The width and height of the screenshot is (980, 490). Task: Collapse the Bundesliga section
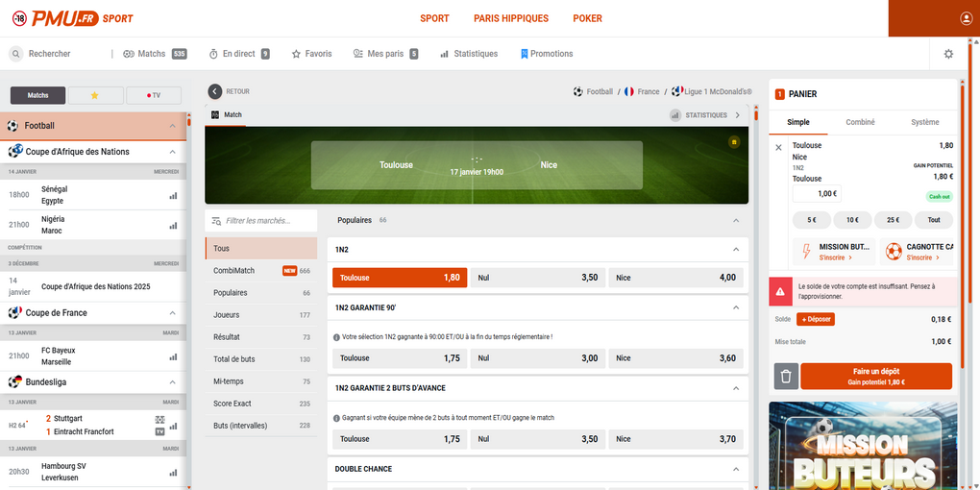click(172, 381)
